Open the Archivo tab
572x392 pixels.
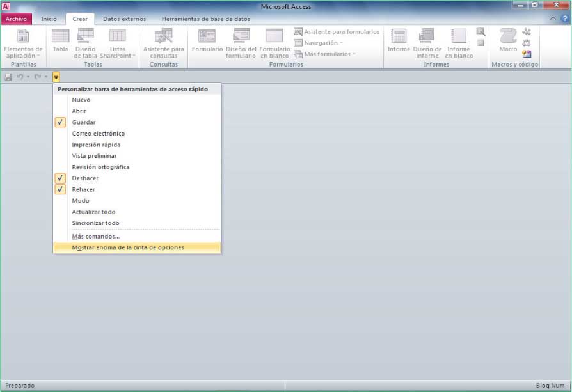click(17, 19)
